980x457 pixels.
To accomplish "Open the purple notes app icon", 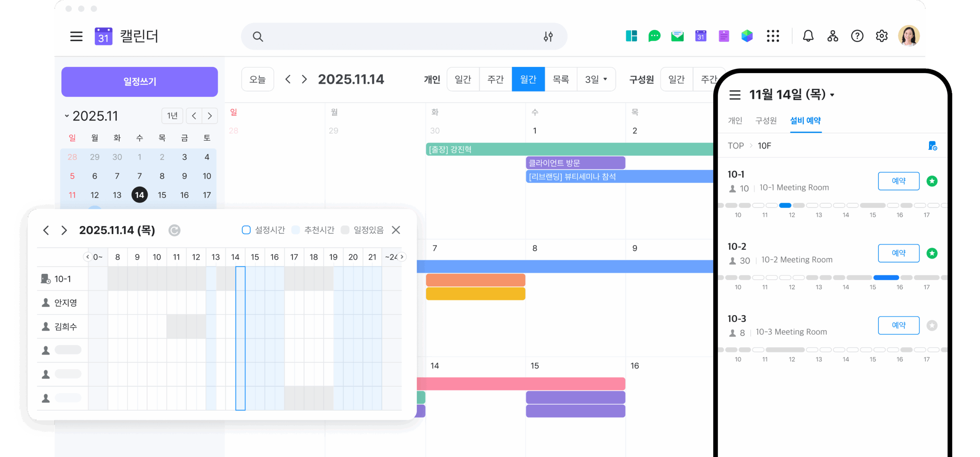I will point(724,36).
